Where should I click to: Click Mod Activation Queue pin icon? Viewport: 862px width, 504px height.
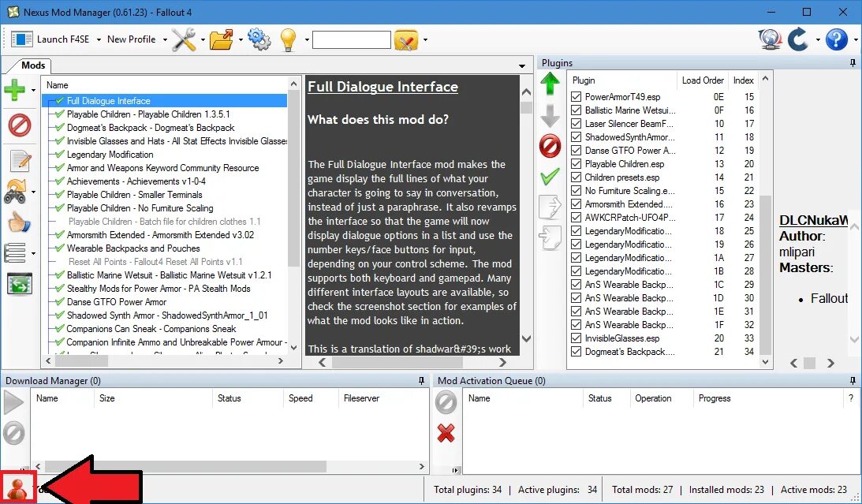pyautogui.click(x=853, y=380)
